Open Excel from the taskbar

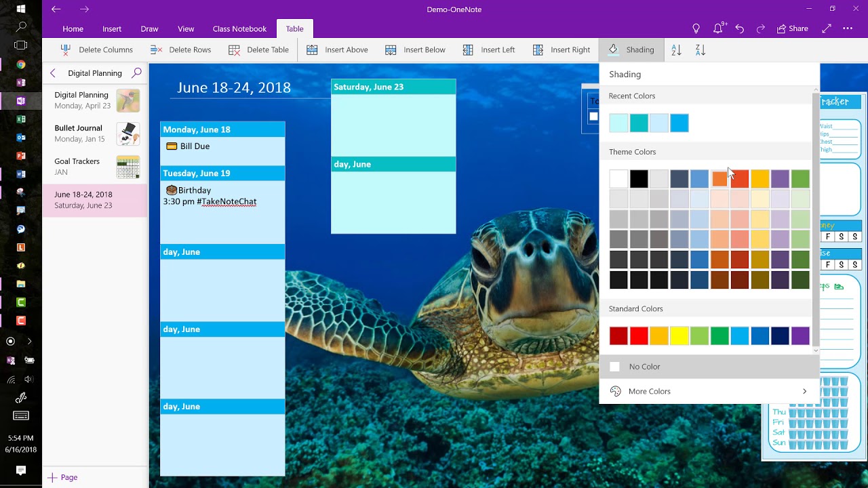tap(21, 119)
